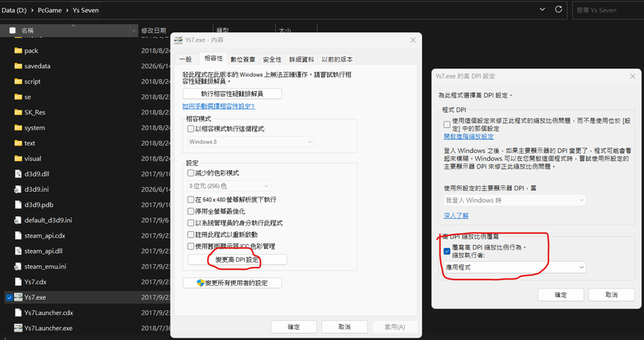
Task: Enable 減少的色彩模式 checkbox
Action: pos(191,172)
